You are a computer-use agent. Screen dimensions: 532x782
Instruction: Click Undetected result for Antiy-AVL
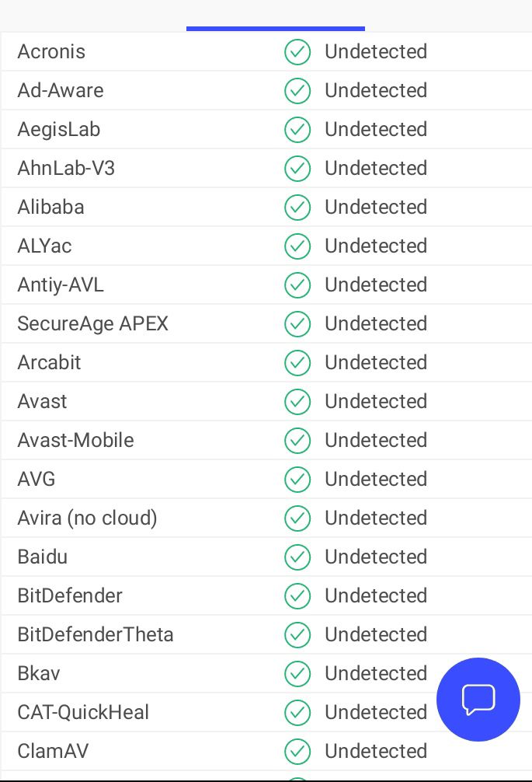376,285
